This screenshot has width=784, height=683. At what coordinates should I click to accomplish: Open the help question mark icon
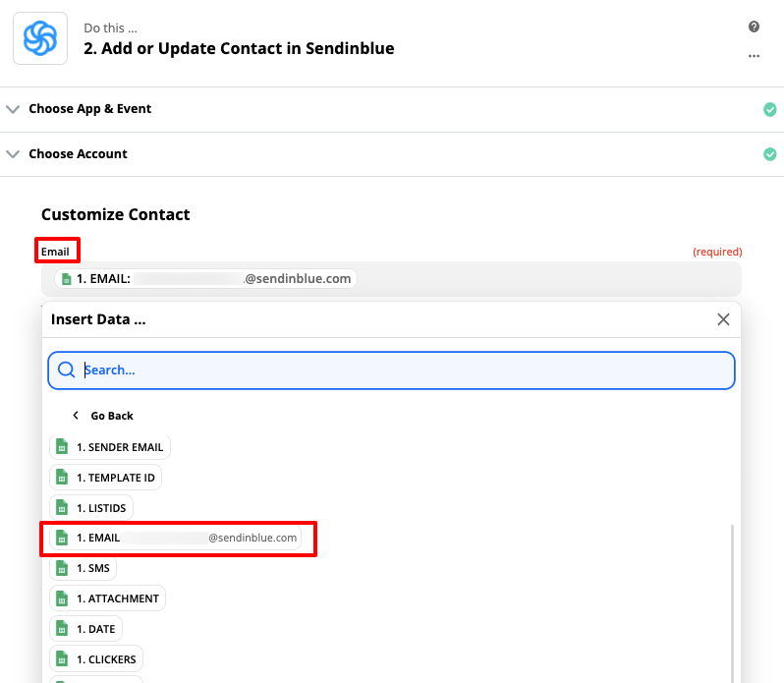pos(754,27)
